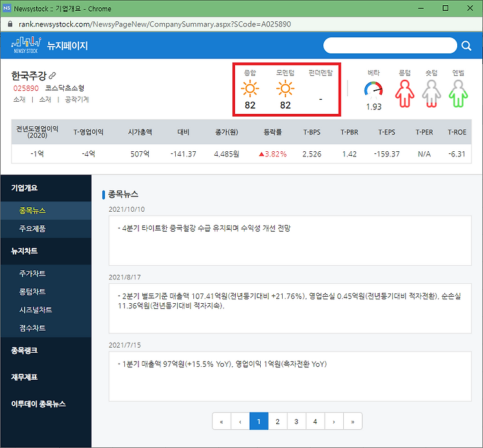The image size is (483, 448).
Task: Click T-PBR column header
Action: point(349,132)
